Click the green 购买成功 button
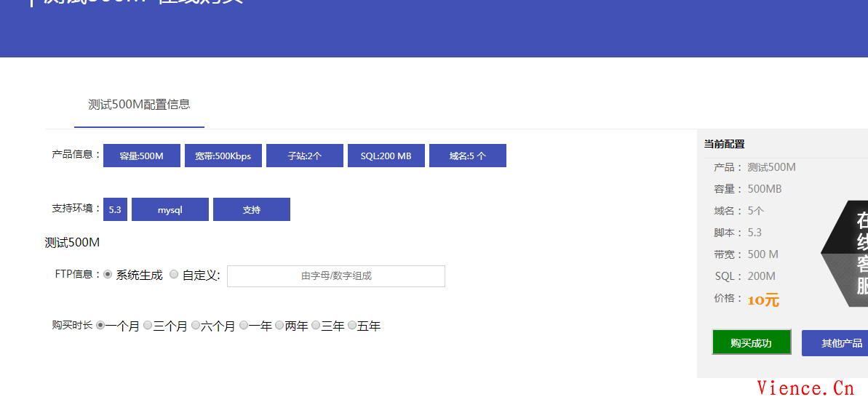The width and height of the screenshot is (868, 410). tap(751, 343)
